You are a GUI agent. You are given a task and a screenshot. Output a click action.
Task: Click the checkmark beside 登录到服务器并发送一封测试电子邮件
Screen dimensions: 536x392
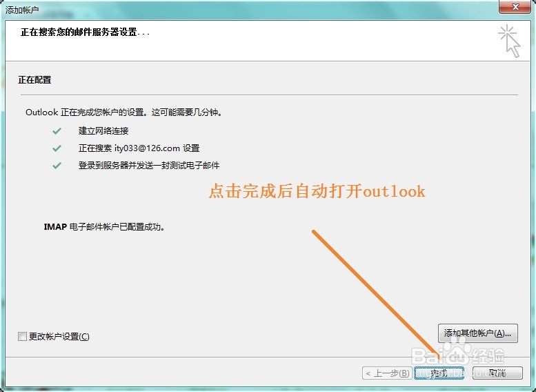pos(57,166)
